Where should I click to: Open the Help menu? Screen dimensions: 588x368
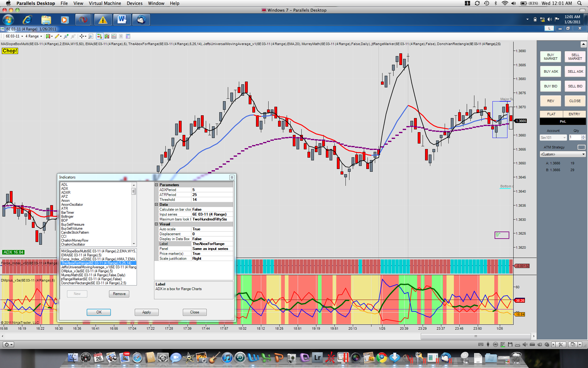(175, 3)
